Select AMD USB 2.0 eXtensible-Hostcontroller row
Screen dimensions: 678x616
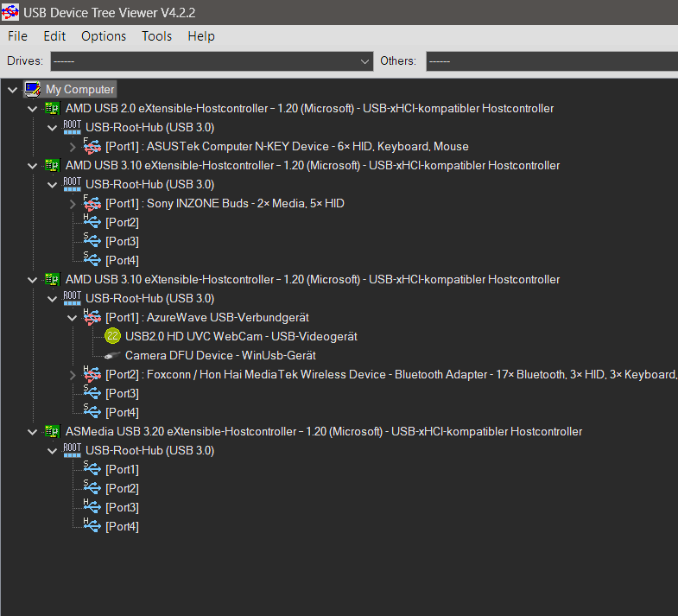coord(309,108)
